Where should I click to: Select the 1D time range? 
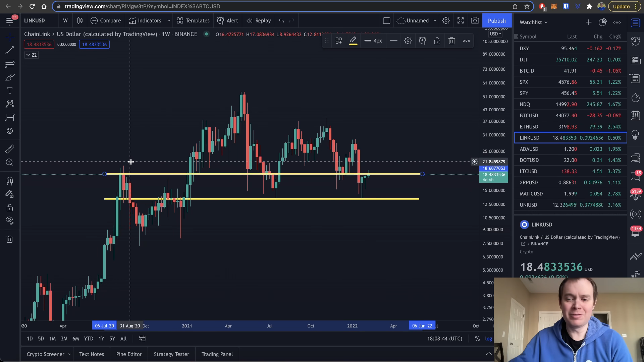point(30,339)
